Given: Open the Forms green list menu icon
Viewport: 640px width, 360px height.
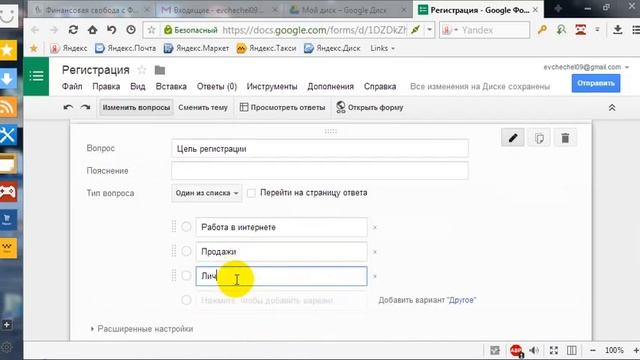Looking at the screenshot, I should click(x=36, y=76).
